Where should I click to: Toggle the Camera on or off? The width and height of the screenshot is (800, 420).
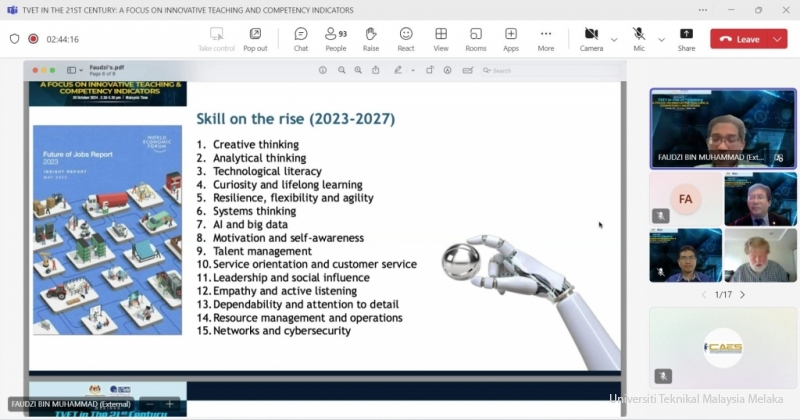[x=591, y=39]
